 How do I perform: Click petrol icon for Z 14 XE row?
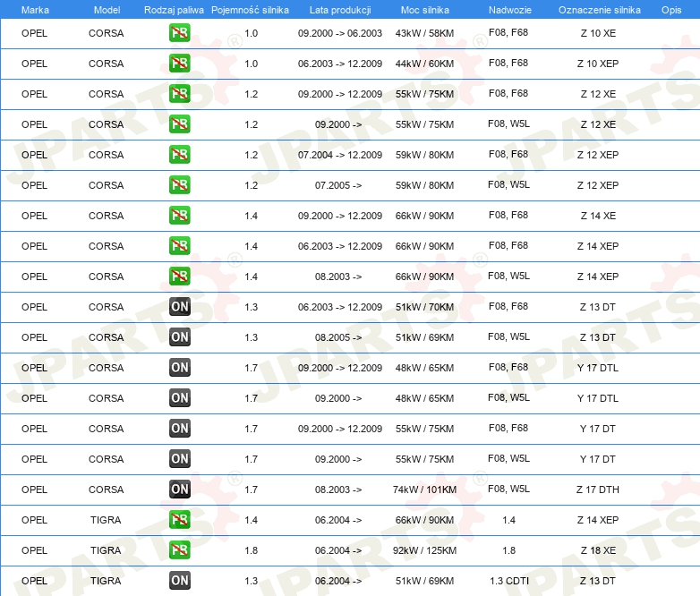179,216
